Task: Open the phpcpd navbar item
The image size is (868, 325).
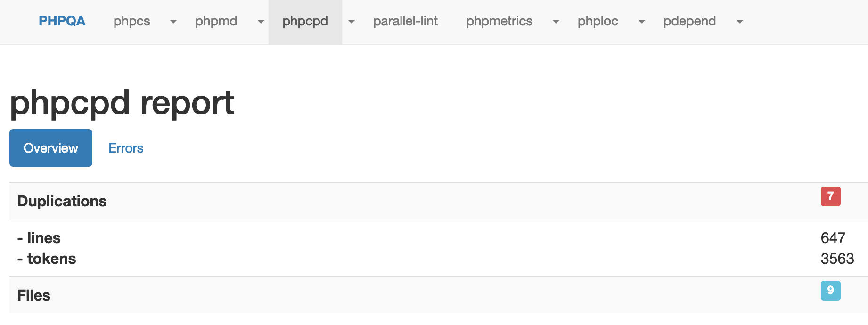Action: [x=305, y=21]
